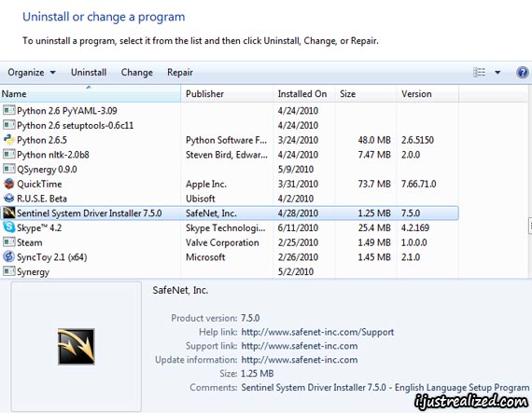The image size is (532, 413).
Task: Click the Python 2.6.5 snake logo icon
Action: tap(8, 140)
